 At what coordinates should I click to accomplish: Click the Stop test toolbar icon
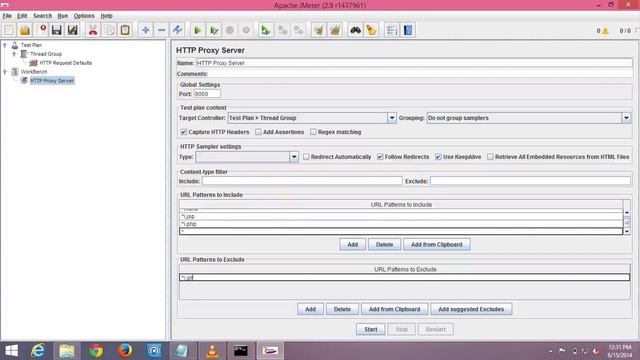(230, 30)
